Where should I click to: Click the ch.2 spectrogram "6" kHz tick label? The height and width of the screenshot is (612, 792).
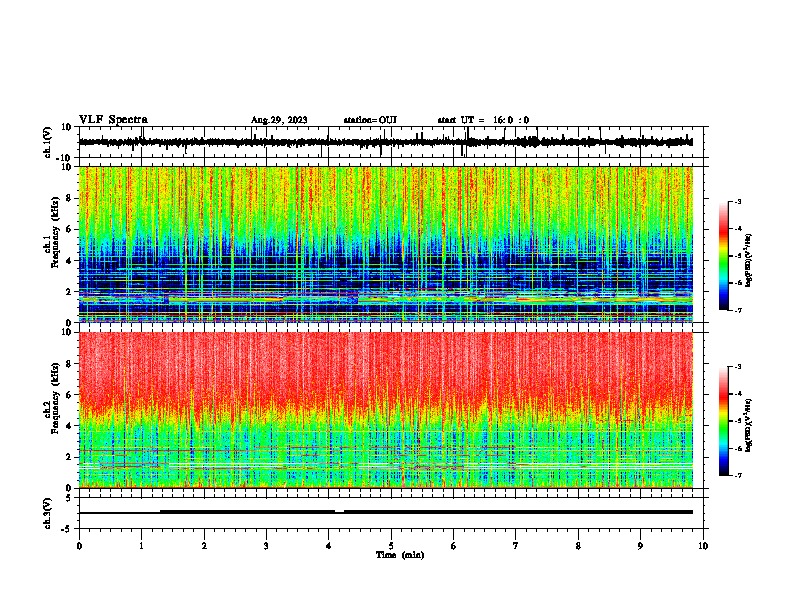[x=70, y=395]
